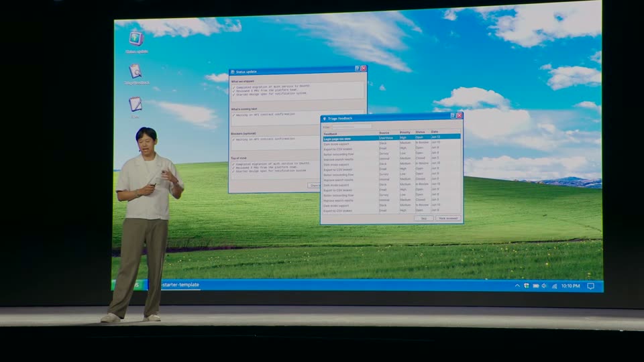Sort by the Feedback column header
644x362 pixels.
[x=330, y=134]
